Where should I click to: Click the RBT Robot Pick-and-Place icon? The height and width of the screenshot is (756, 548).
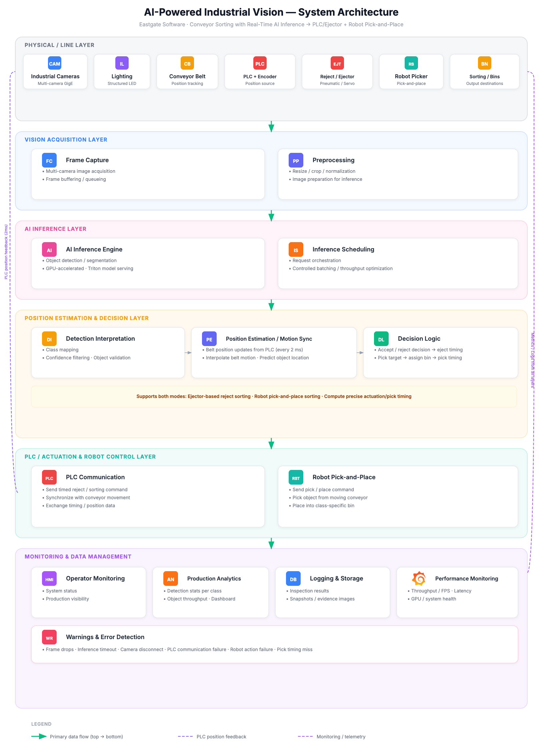coord(296,477)
